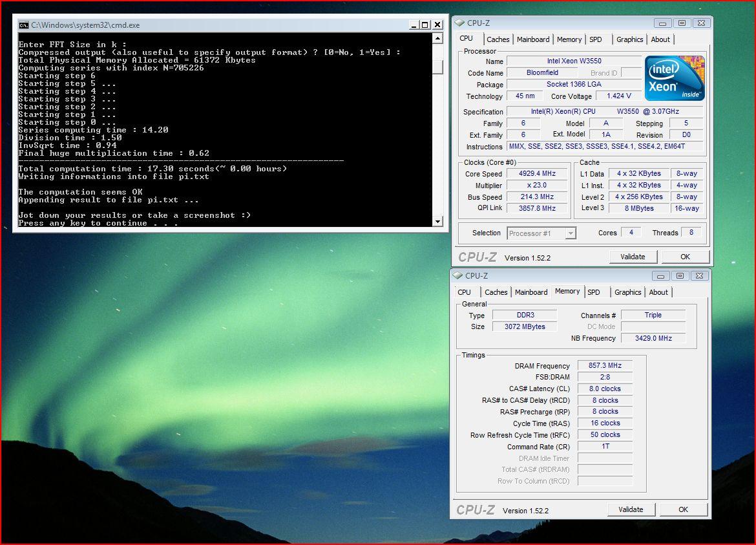Select CPU tab in top CPU-Z window
The width and height of the screenshot is (756, 545).
[x=467, y=39]
